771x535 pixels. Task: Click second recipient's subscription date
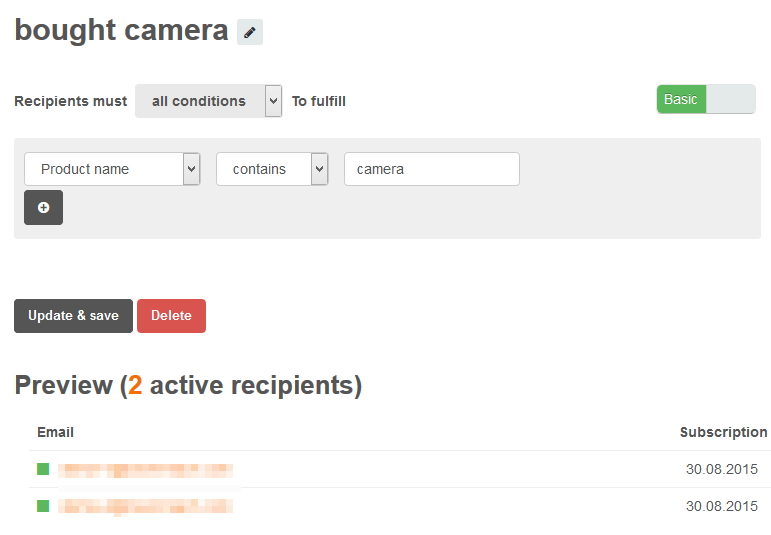click(721, 506)
